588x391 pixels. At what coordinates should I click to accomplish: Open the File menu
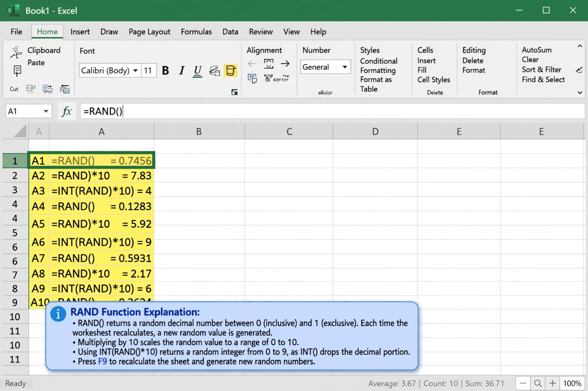[17, 32]
